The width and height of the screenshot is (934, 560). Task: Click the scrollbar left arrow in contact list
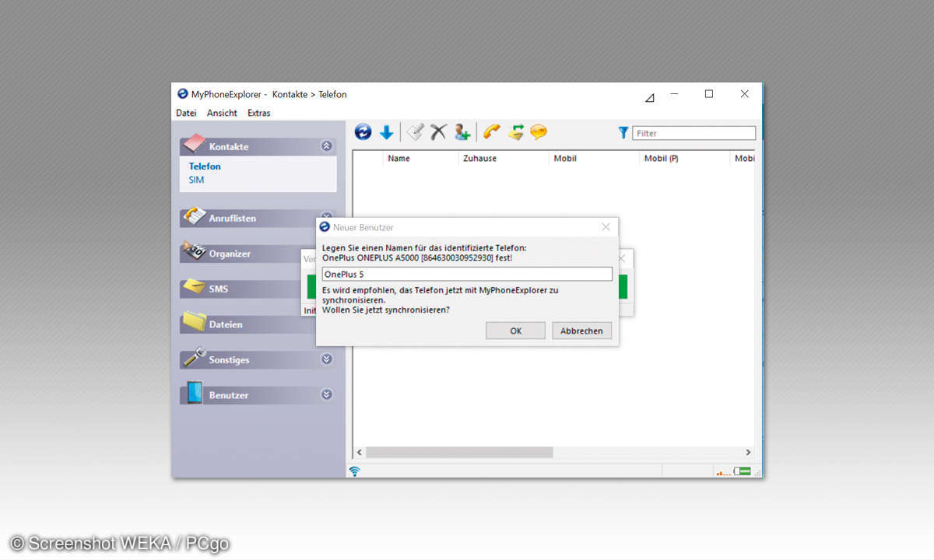point(359,452)
